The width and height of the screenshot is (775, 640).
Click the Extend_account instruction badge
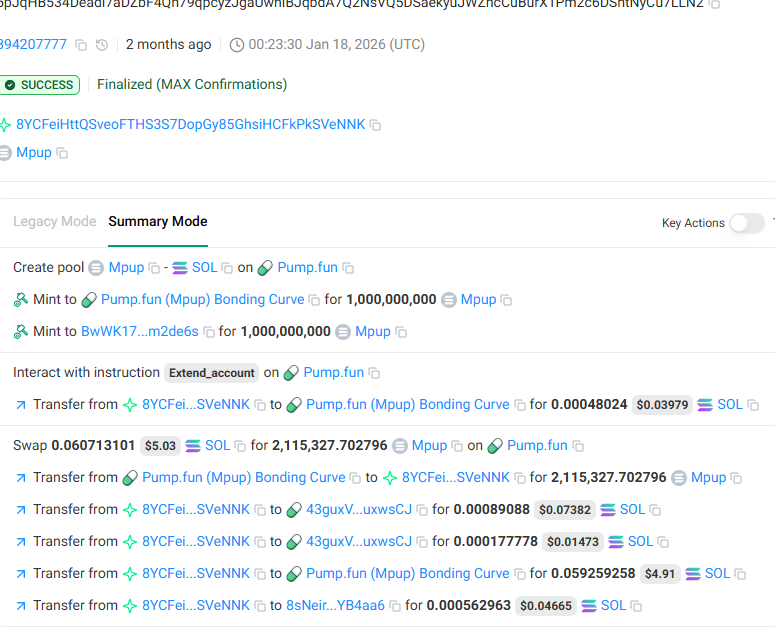(212, 373)
